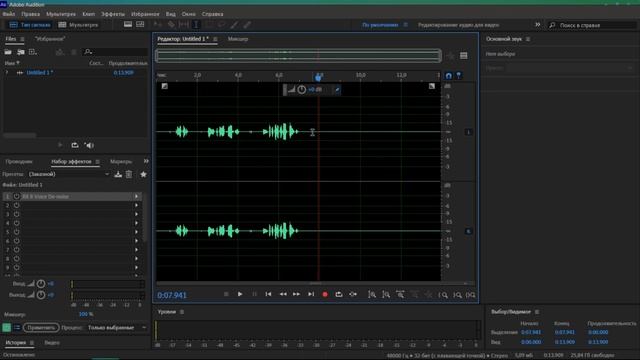Adjust the output (Выход) gain knob

(x=41, y=295)
